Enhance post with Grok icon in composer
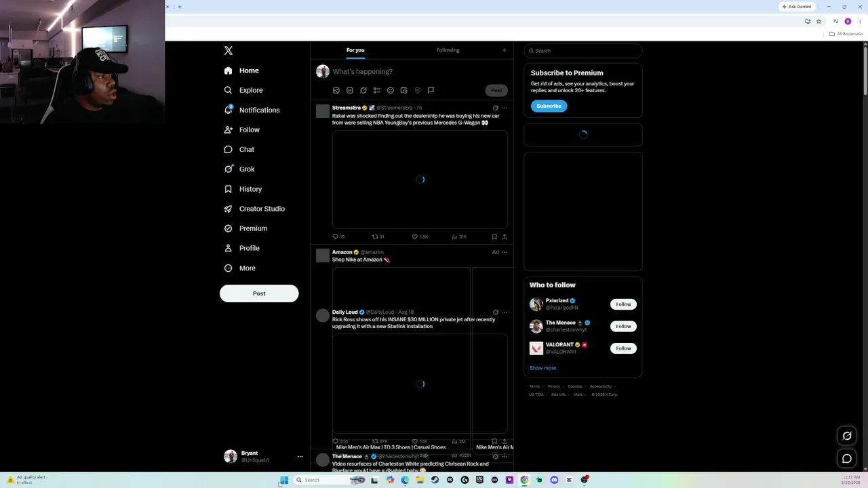The image size is (868, 488). pyautogui.click(x=363, y=90)
